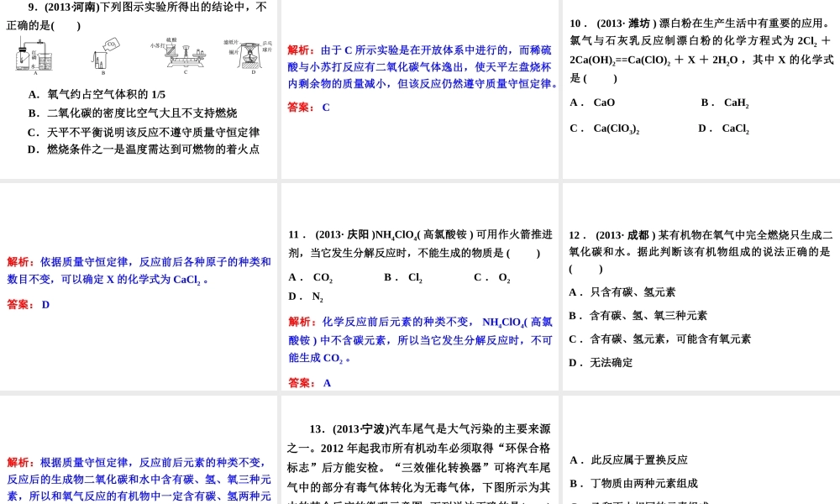Click the answer line '答案: C'
The height and width of the screenshot is (504, 840).
tap(308, 108)
